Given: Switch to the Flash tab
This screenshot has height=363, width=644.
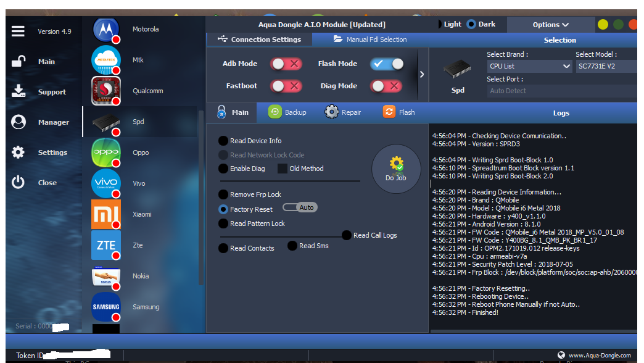Looking at the screenshot, I should (399, 112).
